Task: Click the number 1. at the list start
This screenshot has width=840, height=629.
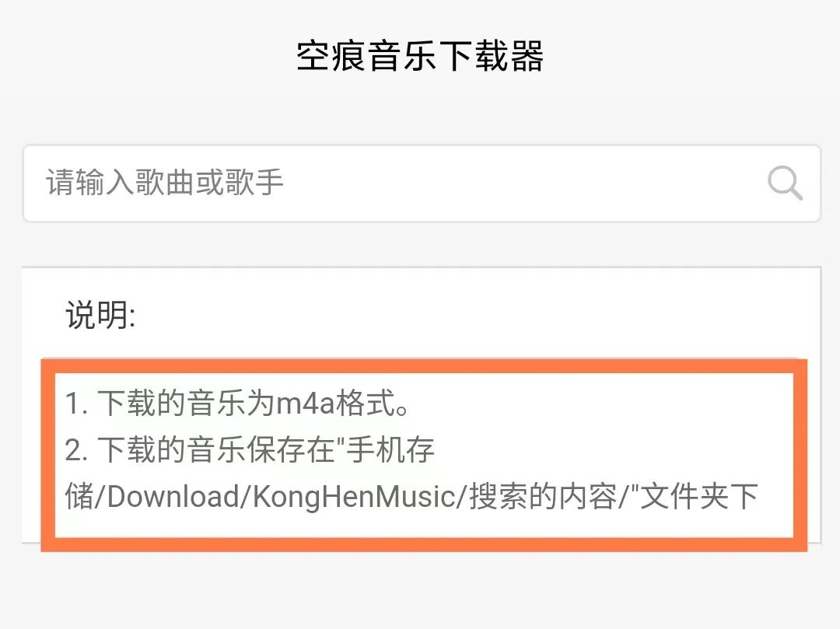Action: click(x=76, y=403)
